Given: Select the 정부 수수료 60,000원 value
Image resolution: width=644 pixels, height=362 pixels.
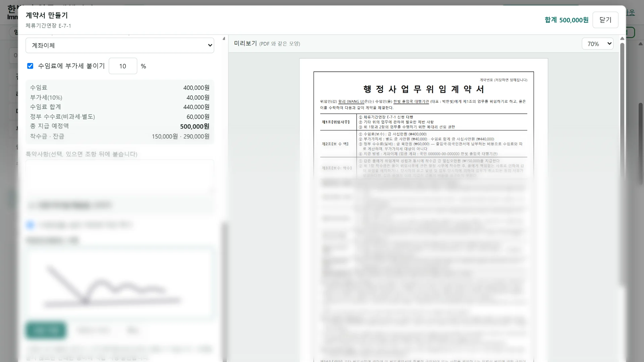Looking at the screenshot, I should click(x=198, y=117).
